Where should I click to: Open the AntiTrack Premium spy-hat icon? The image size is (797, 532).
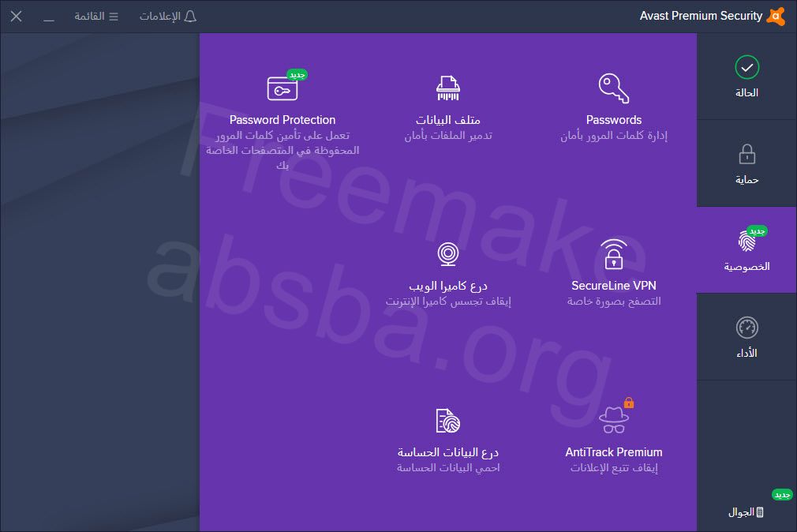(613, 420)
